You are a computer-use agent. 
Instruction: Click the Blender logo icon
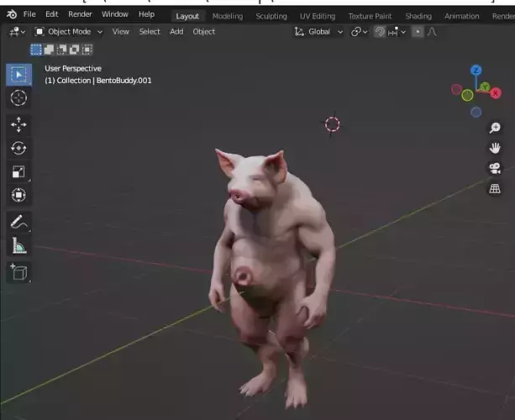point(12,14)
